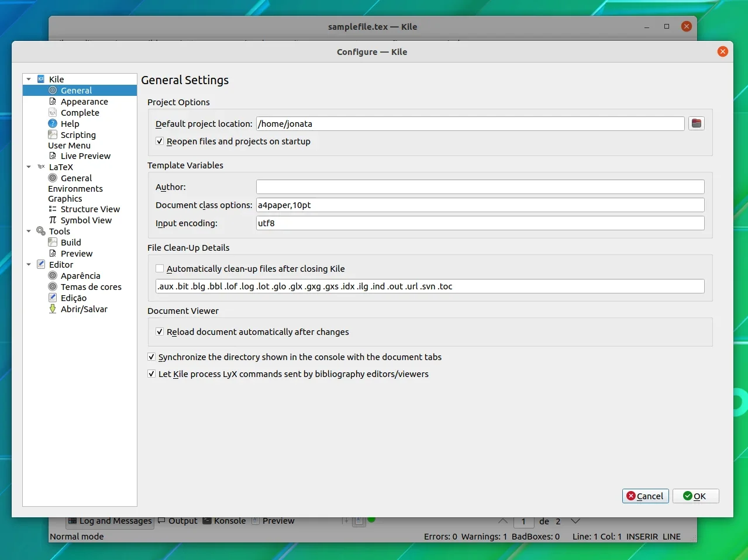This screenshot has height=560, width=748.
Task: Toggle Let Kile process LyX commands
Action: (151, 374)
